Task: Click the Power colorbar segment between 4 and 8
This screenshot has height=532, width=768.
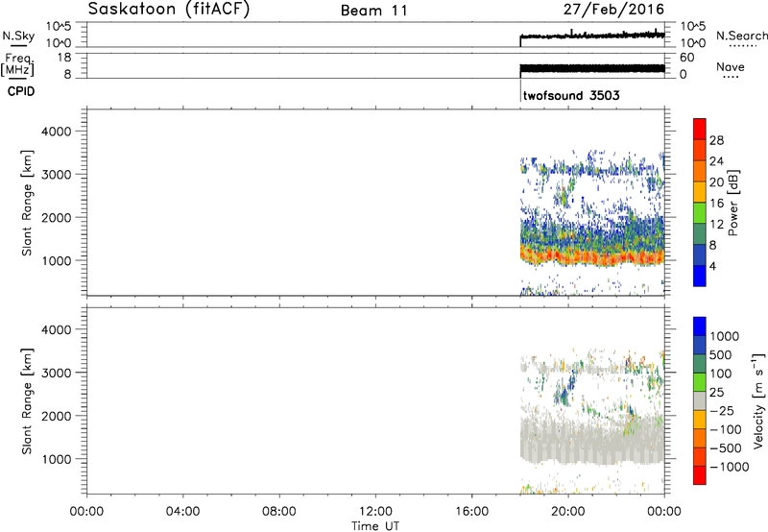Action: click(700, 254)
